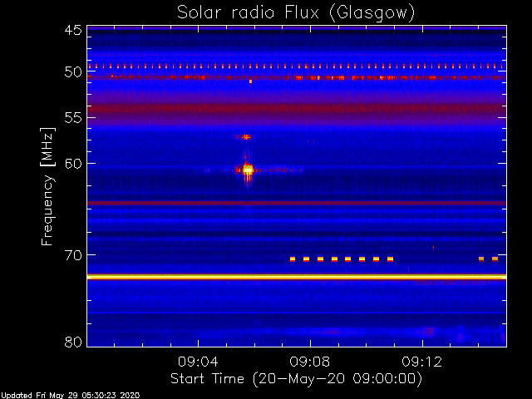Click the small red burst near 57 MHz
The image size is (532, 399).
click(x=247, y=137)
